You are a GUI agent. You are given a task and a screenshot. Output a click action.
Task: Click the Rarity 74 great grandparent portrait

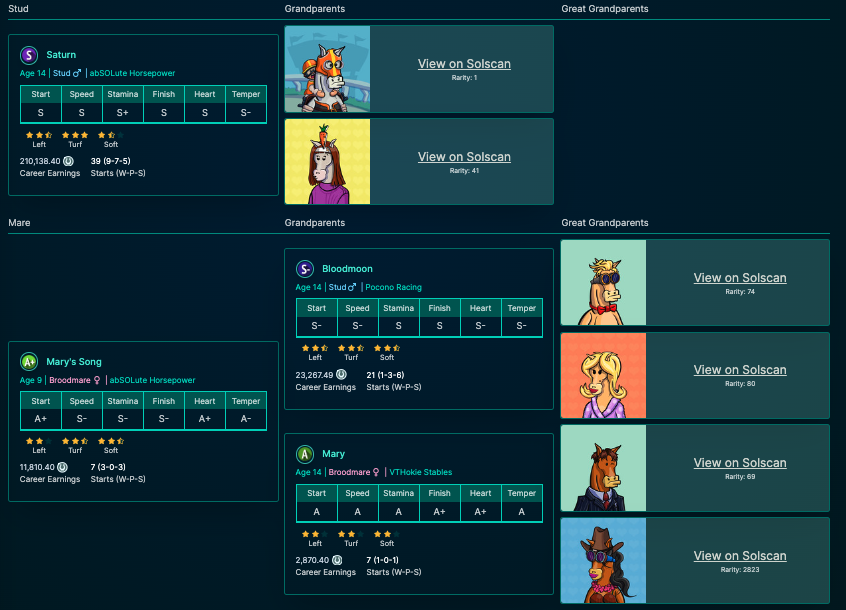[x=602, y=282]
